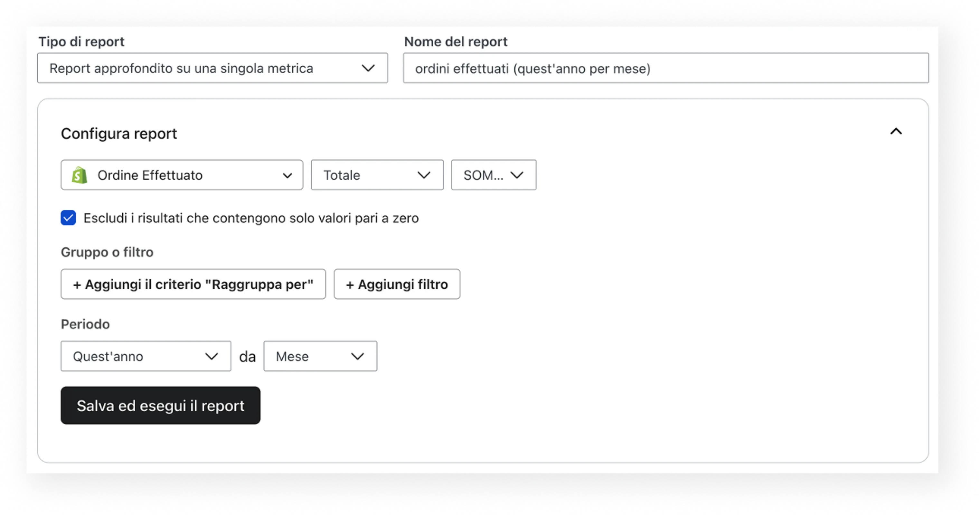Screen dimensions: 980x515
Task: Click the chevron on SOM aggregation dropdown
Action: pyautogui.click(x=518, y=175)
